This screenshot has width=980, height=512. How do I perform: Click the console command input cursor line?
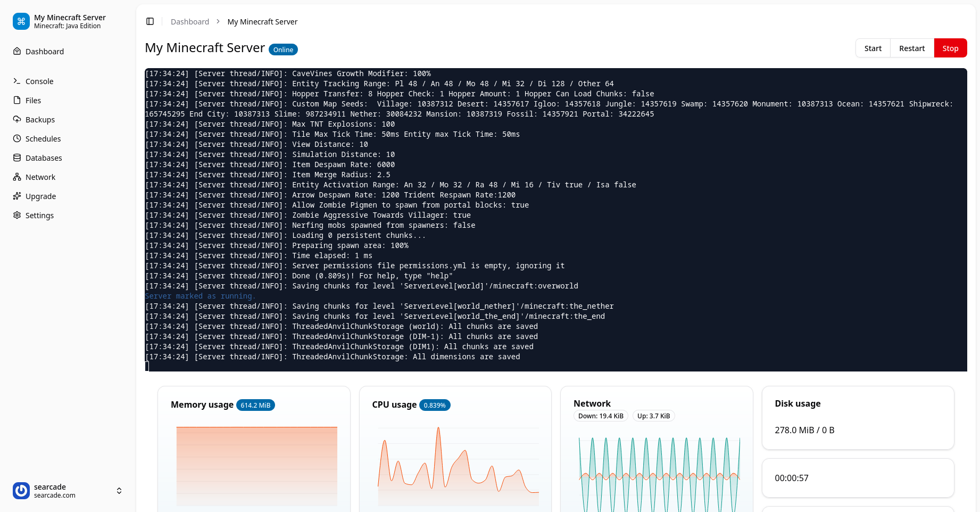[556, 366]
